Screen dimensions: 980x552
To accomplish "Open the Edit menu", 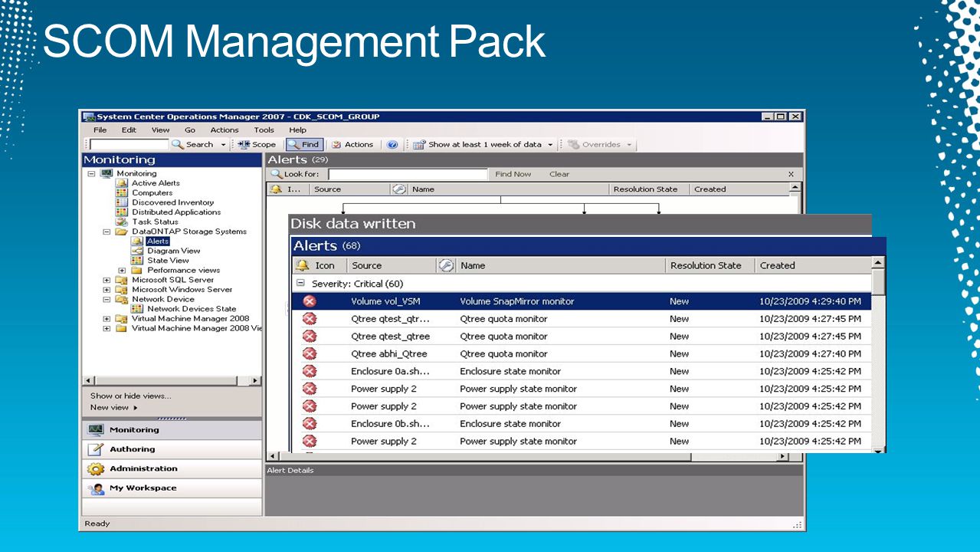I will tap(129, 130).
